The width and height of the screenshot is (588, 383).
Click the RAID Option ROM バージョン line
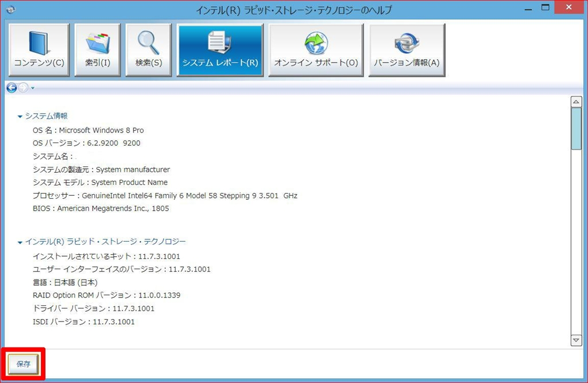tap(106, 295)
